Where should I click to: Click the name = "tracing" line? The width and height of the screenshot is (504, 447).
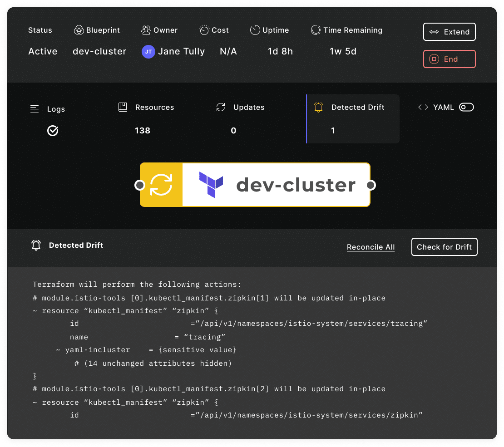(148, 337)
